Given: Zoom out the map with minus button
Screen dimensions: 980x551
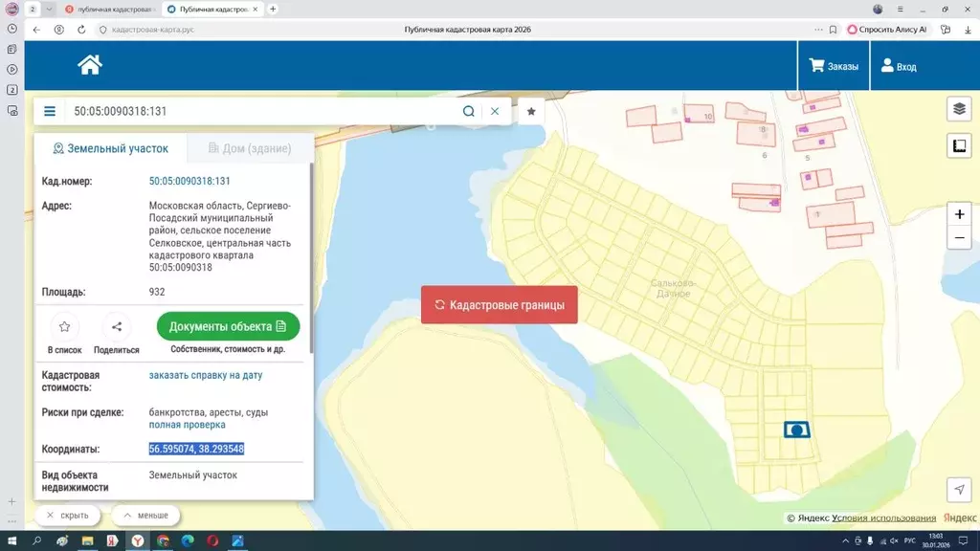Looking at the screenshot, I should (x=959, y=238).
